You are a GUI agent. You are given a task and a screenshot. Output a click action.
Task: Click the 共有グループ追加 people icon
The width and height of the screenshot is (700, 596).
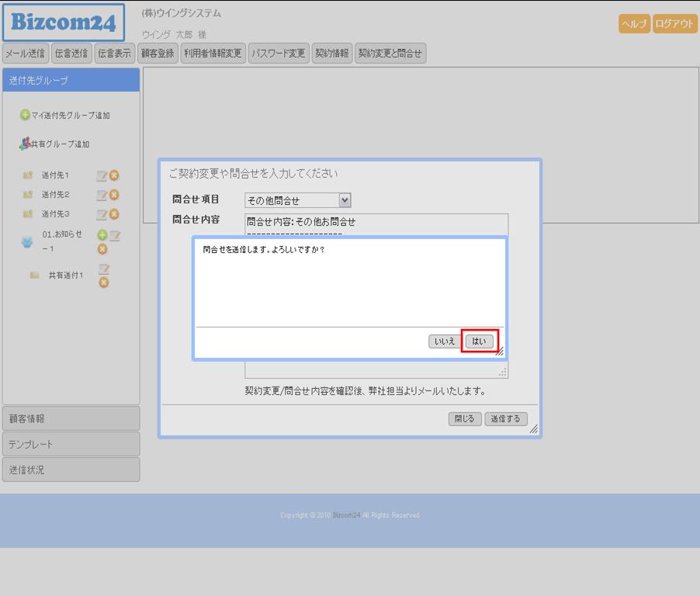[x=25, y=144]
